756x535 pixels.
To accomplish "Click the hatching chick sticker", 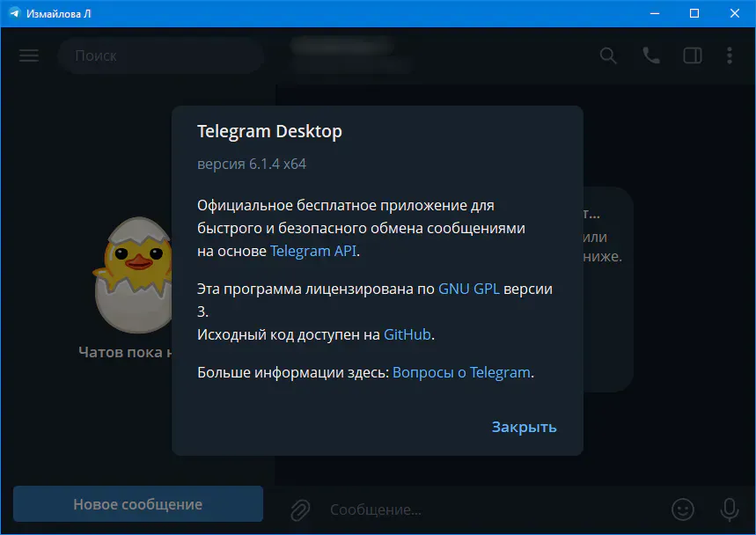I will point(133,275).
